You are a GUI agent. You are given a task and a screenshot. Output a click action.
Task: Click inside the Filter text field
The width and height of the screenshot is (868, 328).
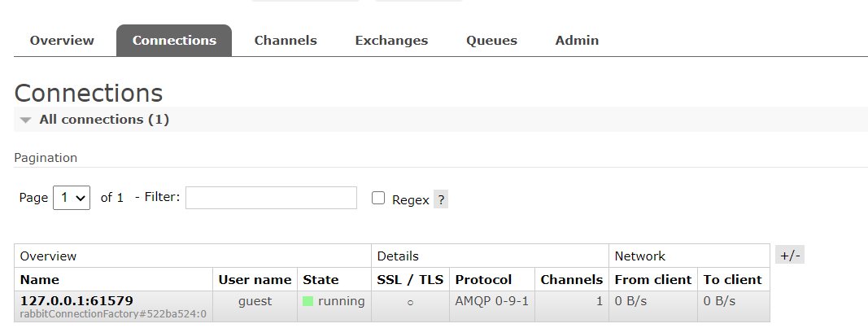point(271,198)
